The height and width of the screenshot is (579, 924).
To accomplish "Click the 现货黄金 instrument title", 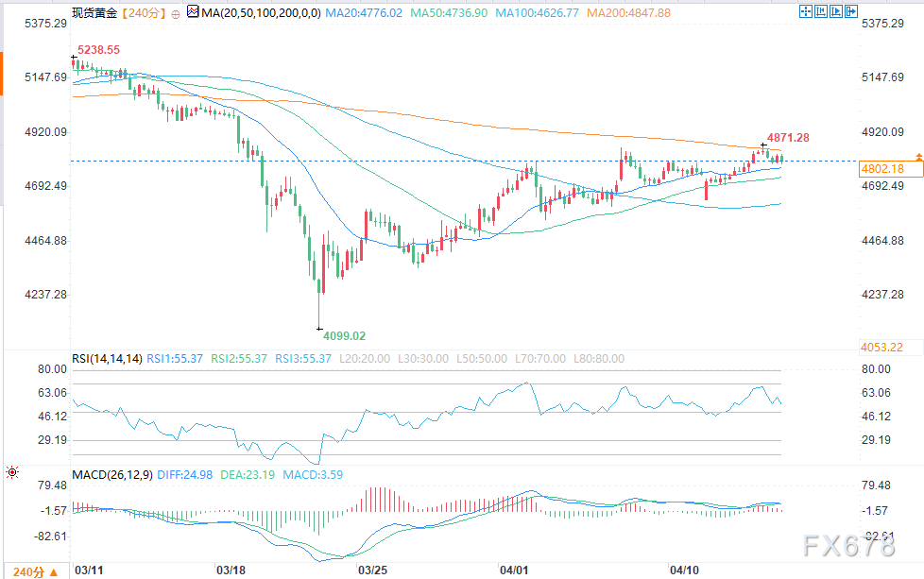I will click(x=94, y=13).
